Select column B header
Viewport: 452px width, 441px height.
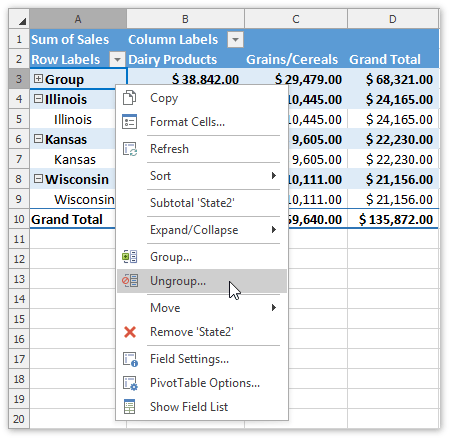pos(185,19)
